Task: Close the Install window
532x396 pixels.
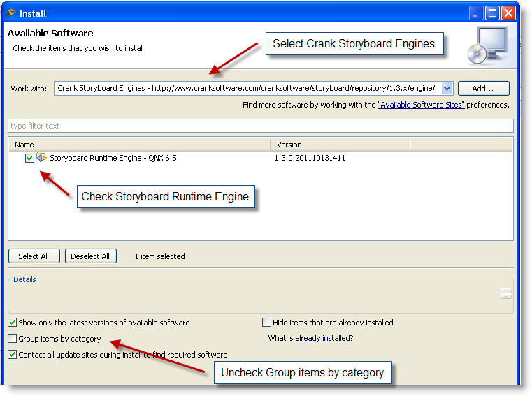Action: [508, 13]
